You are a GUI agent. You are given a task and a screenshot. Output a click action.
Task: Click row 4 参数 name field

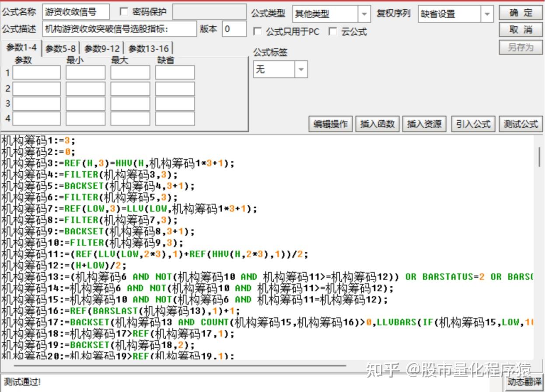[x=36, y=118]
